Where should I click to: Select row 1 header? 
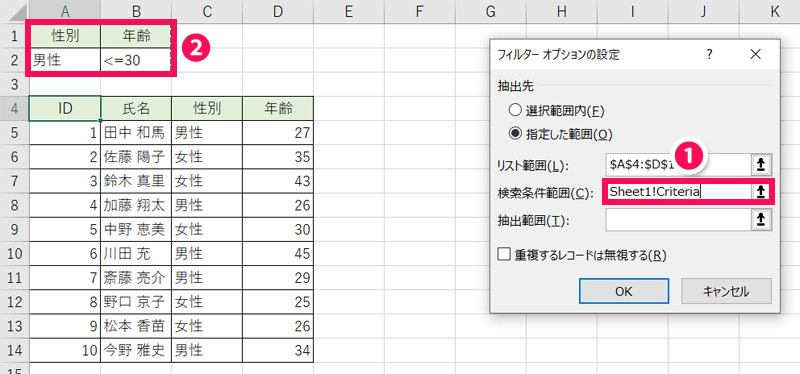14,36
